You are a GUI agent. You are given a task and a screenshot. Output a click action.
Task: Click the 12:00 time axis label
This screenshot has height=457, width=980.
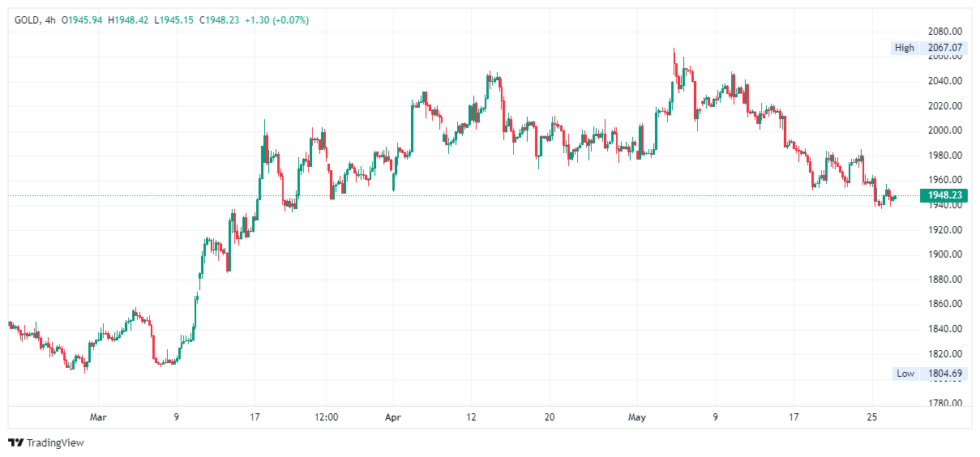[x=326, y=417]
